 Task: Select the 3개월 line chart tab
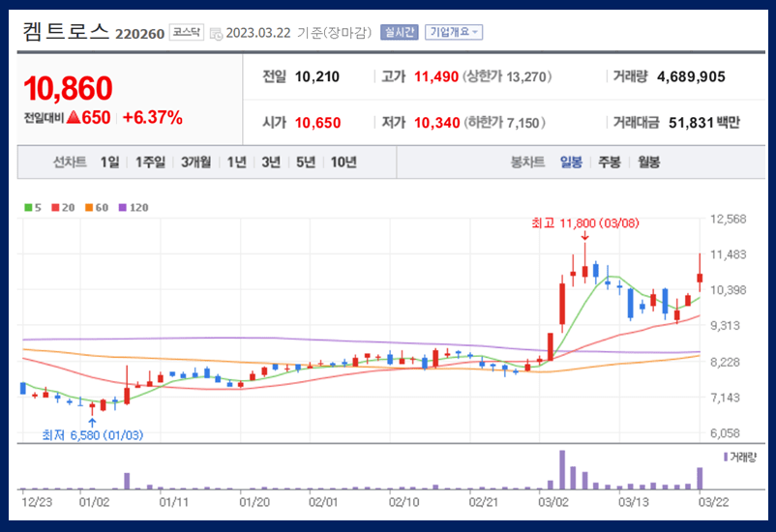pos(196,162)
